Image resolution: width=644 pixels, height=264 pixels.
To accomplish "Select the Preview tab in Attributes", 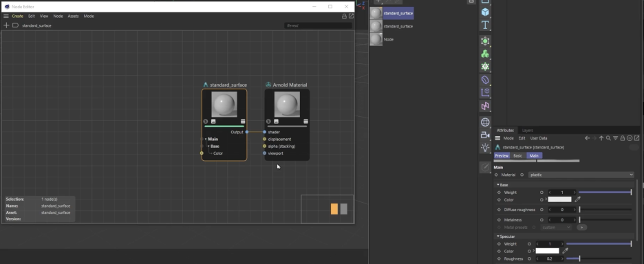I will [502, 156].
